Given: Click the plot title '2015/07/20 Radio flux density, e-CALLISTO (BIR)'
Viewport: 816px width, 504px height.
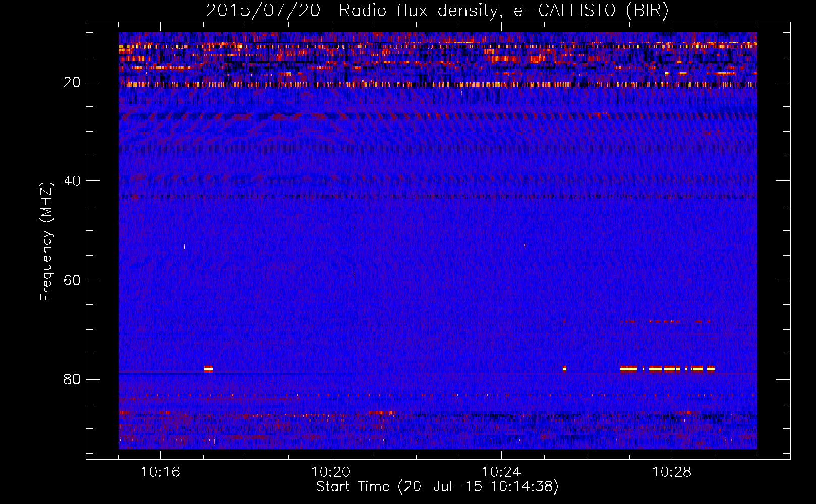Looking at the screenshot, I should (437, 10).
